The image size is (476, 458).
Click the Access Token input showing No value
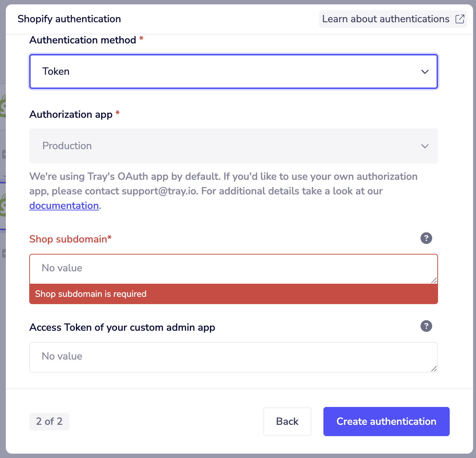tap(233, 357)
